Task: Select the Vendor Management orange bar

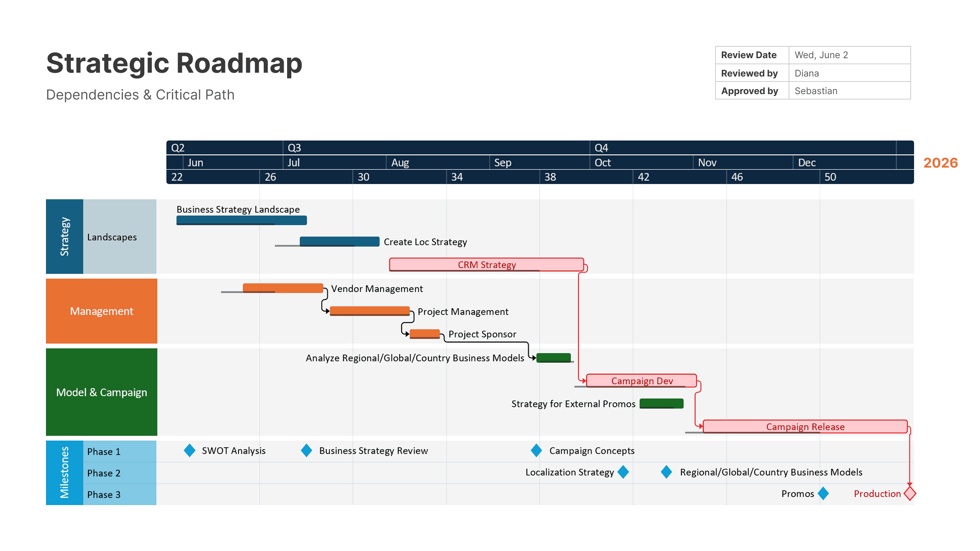Action: (283, 287)
